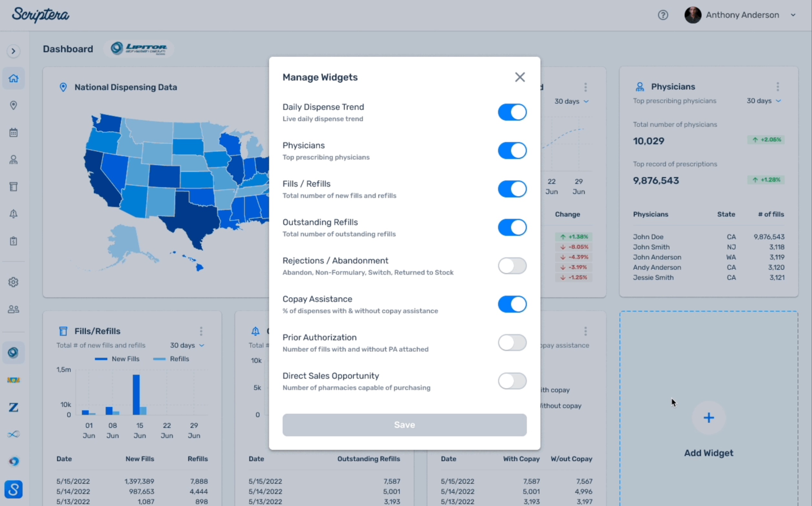Close the Manage Widgets dialog

[520, 77]
